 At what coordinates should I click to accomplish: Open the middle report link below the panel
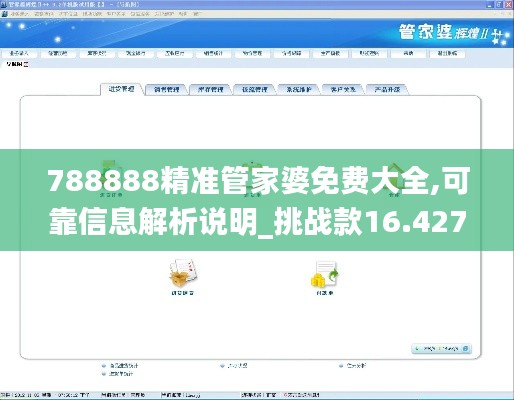234,366
